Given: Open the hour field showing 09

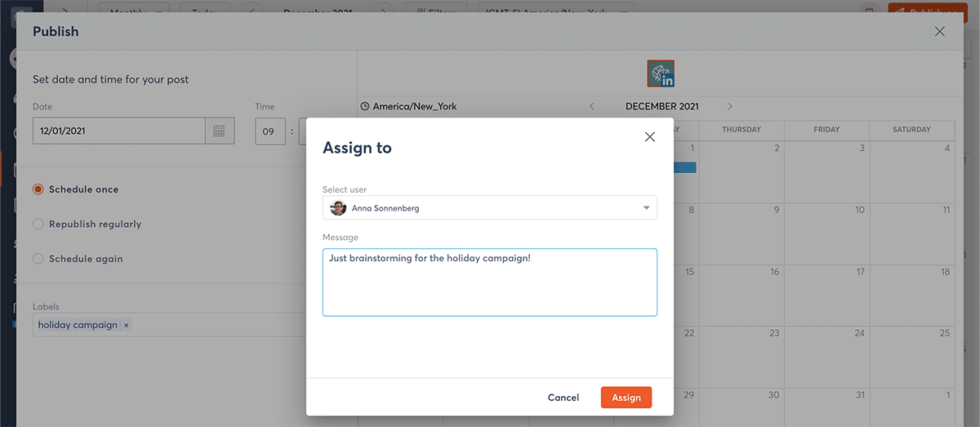Looking at the screenshot, I should pyautogui.click(x=269, y=131).
